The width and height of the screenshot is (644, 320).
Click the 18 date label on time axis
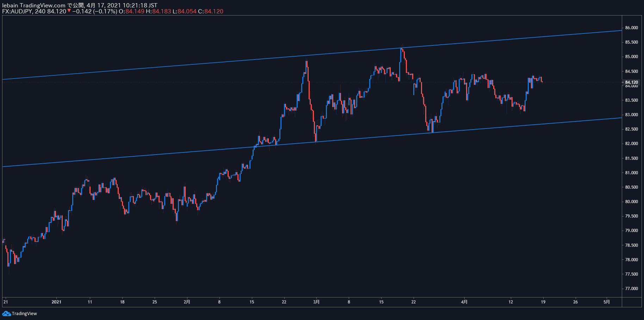click(x=122, y=302)
